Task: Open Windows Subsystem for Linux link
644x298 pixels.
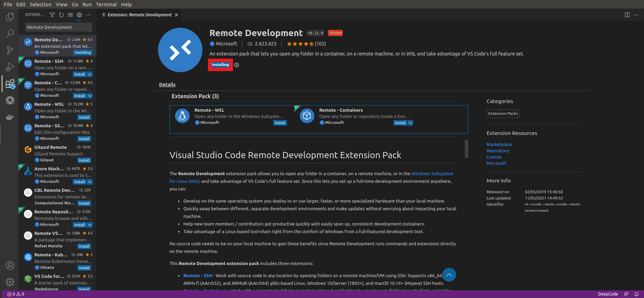Action: point(432,173)
